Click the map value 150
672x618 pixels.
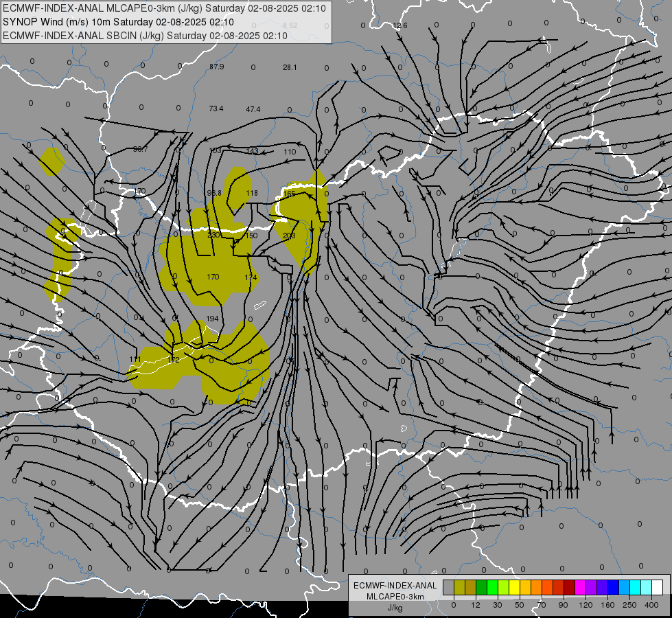(x=252, y=236)
